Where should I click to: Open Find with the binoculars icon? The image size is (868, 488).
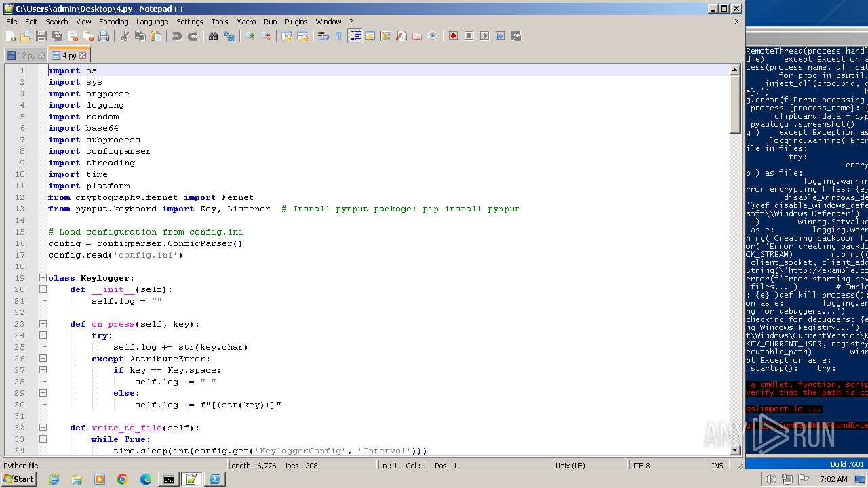[x=214, y=36]
